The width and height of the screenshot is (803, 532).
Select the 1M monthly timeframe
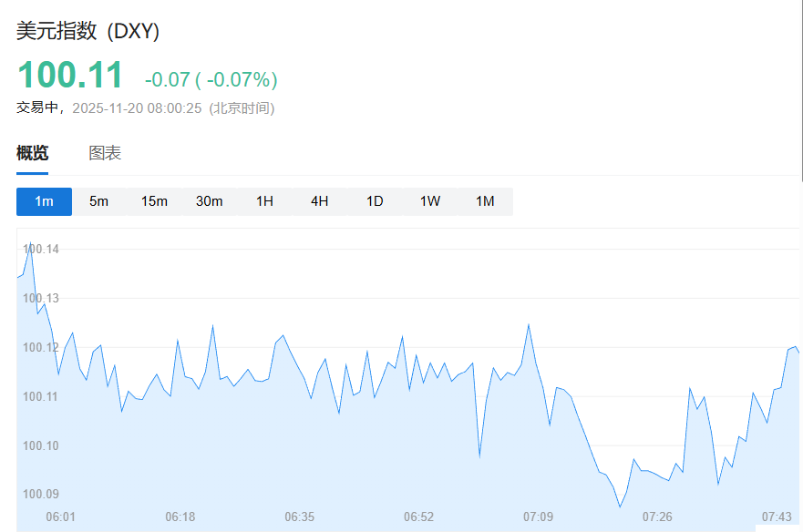click(x=485, y=201)
